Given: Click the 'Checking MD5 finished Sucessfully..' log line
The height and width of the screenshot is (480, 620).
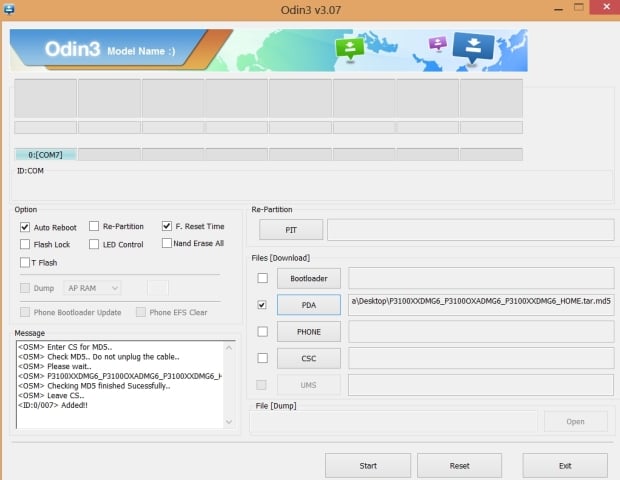Looking at the screenshot, I should pos(94,386).
